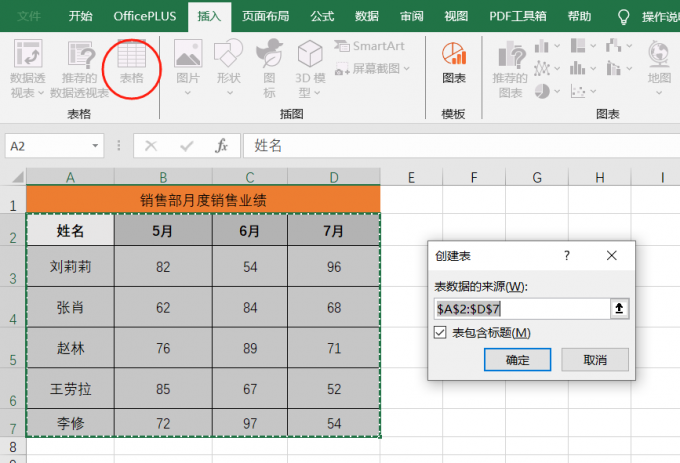The width and height of the screenshot is (680, 463).
Task: Insert a picture with 图片 icon
Action: click(x=188, y=53)
